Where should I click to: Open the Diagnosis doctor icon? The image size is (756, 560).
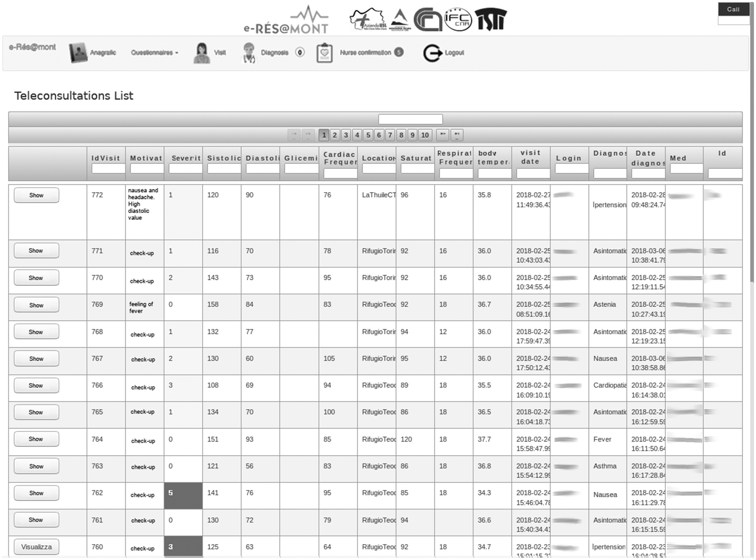[x=249, y=53]
